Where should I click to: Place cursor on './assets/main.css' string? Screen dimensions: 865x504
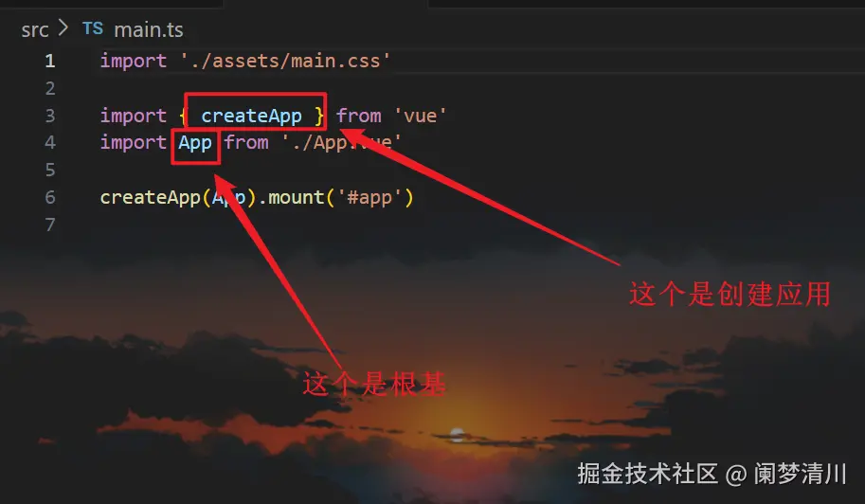tap(286, 61)
